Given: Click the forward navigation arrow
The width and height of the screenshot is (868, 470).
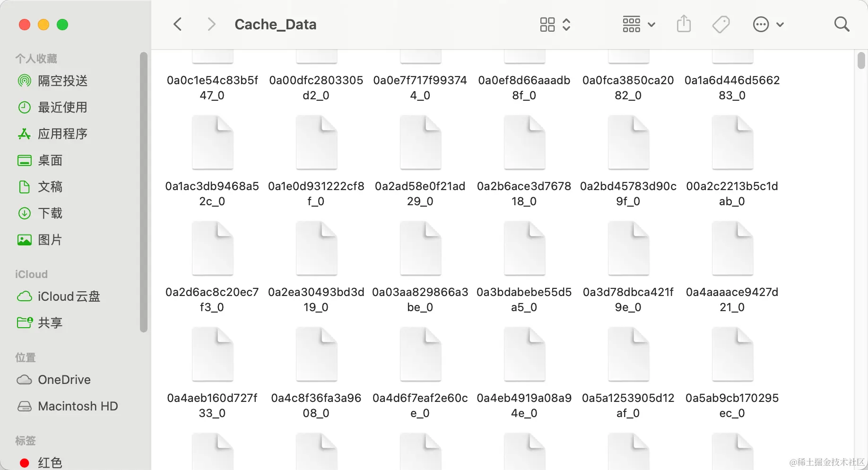Looking at the screenshot, I should [211, 24].
